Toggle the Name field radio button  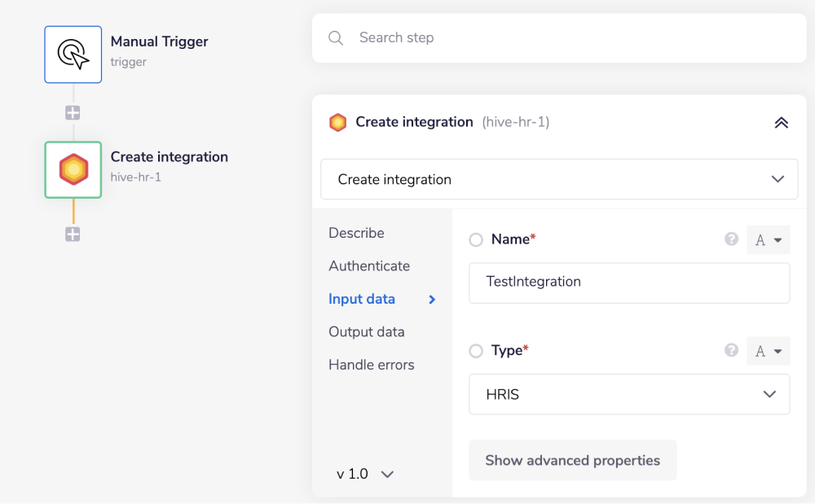(476, 240)
